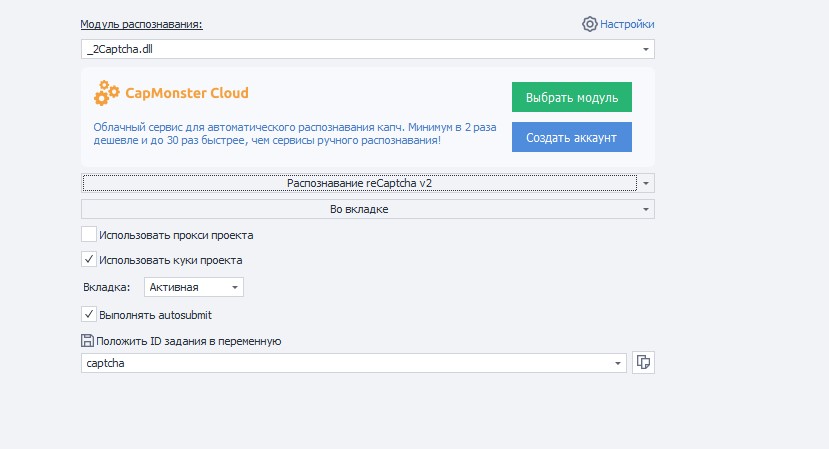829x449 pixels.
Task: Expand the Распознавание reCaptcha v2 dropdown arrow
Action: coord(646,183)
